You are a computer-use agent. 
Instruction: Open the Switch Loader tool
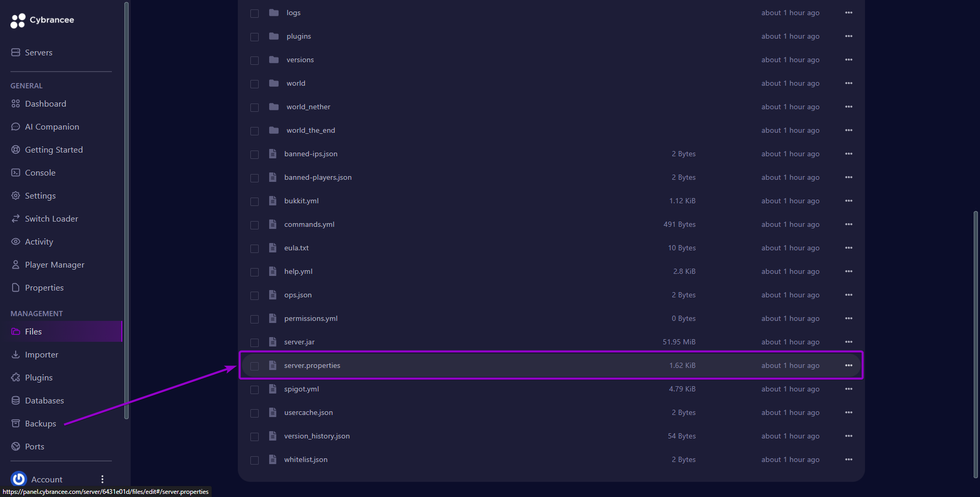coord(16,218)
